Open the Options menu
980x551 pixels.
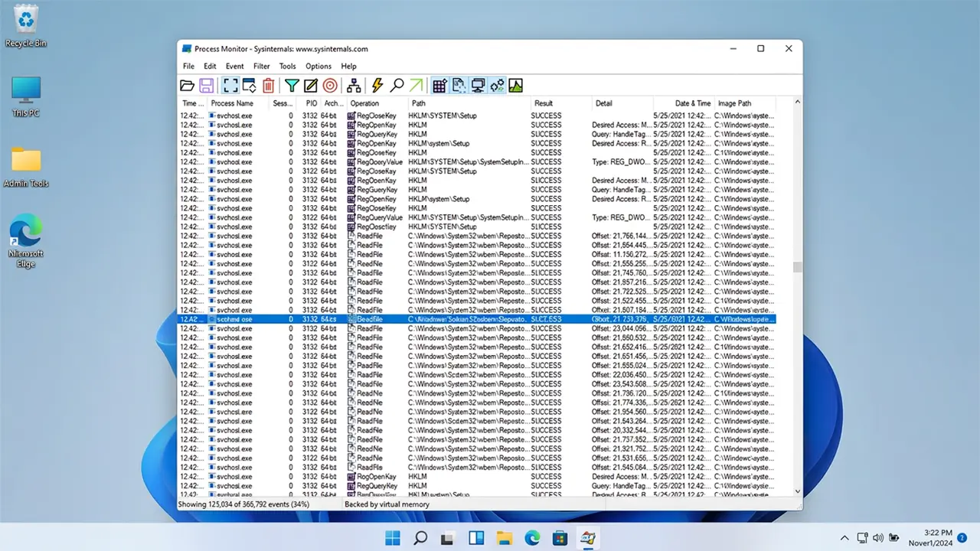pyautogui.click(x=318, y=67)
